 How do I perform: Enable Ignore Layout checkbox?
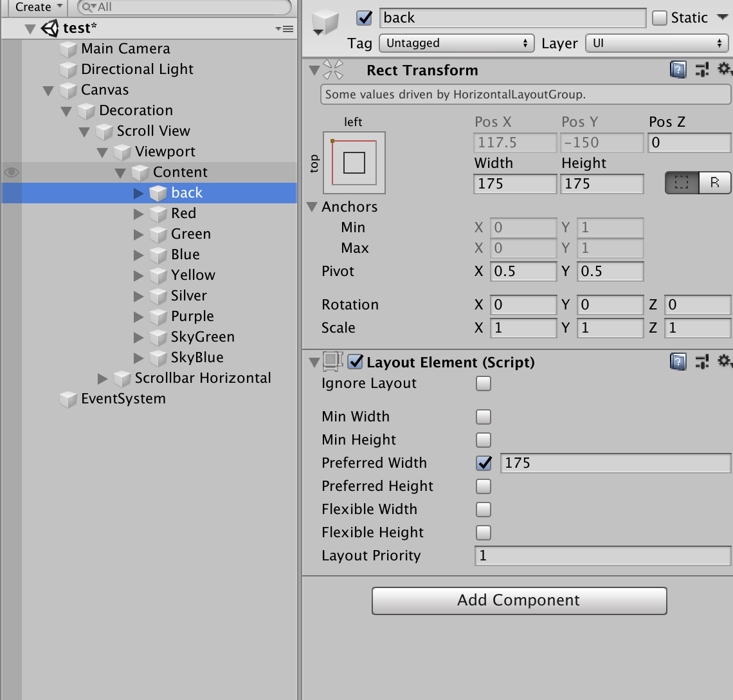pyautogui.click(x=484, y=383)
